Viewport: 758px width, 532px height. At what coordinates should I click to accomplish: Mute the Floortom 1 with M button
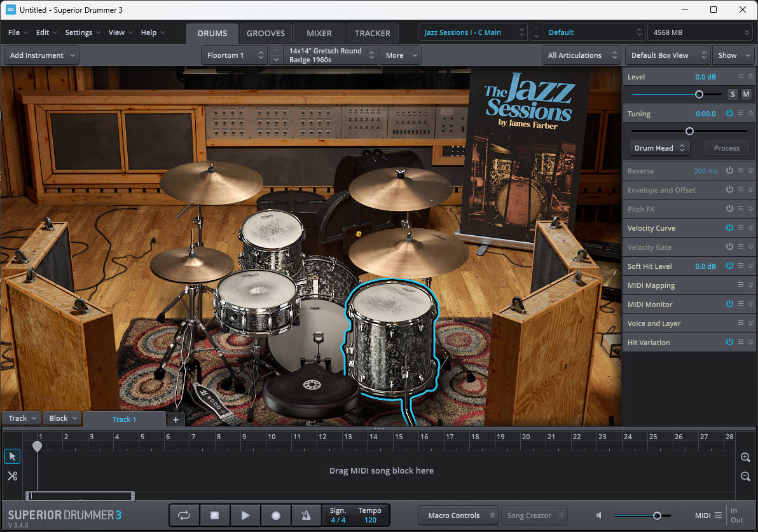746,94
